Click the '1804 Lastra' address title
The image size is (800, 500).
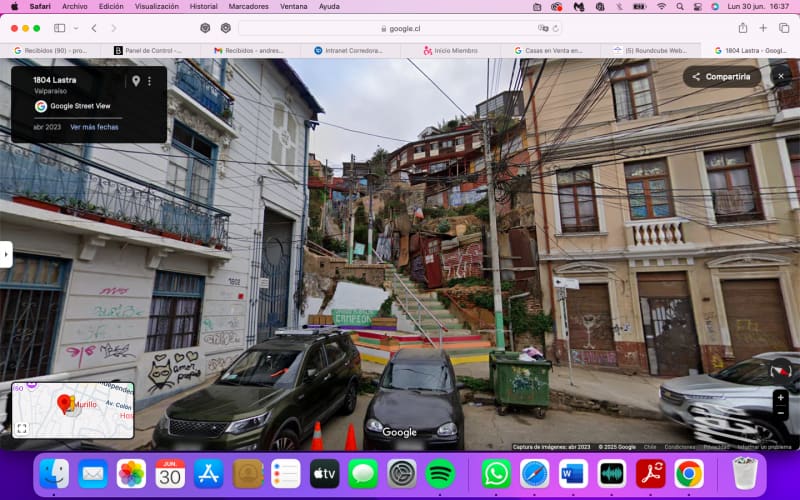(55, 80)
